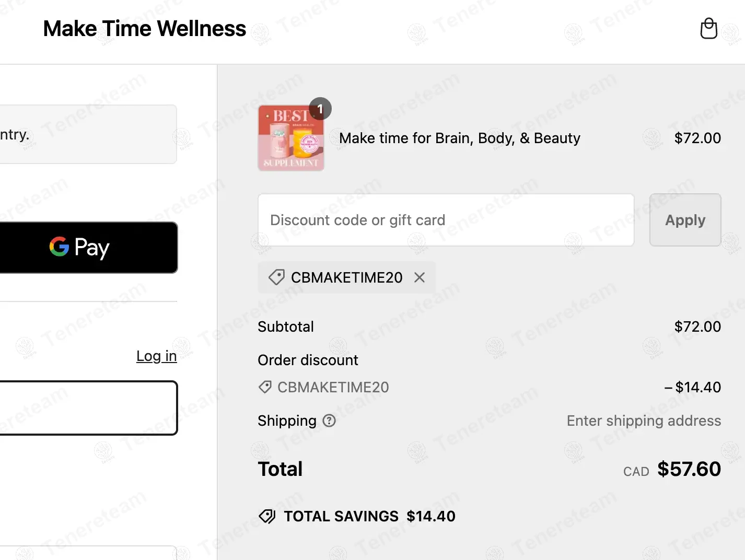Remove the CBMAKETIME20 discount code chip
This screenshot has width=745, height=560.
pyautogui.click(x=420, y=277)
